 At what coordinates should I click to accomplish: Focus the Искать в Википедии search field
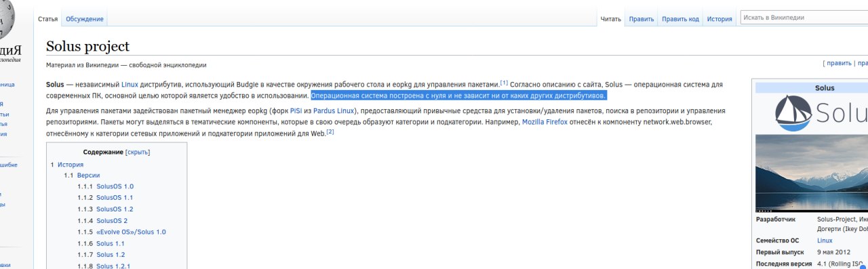coord(804,18)
